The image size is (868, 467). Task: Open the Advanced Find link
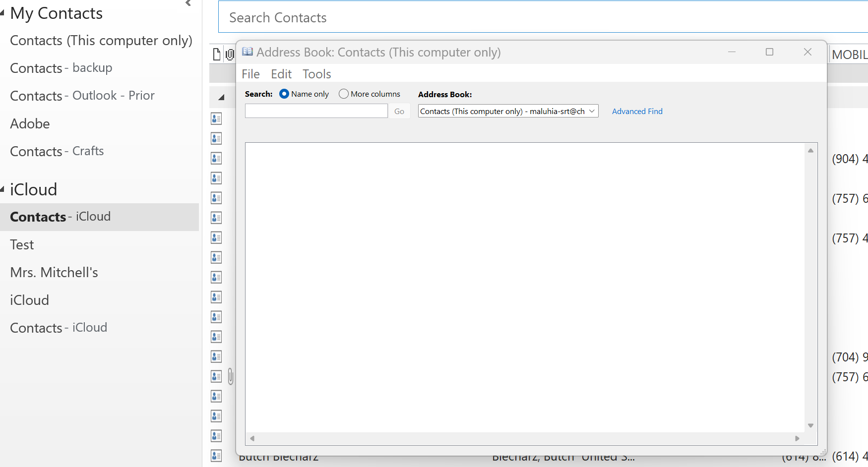pos(637,111)
